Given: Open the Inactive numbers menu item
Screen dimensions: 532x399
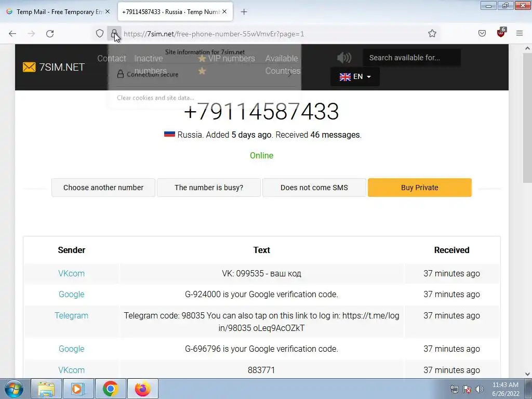Looking at the screenshot, I should 150,64.
